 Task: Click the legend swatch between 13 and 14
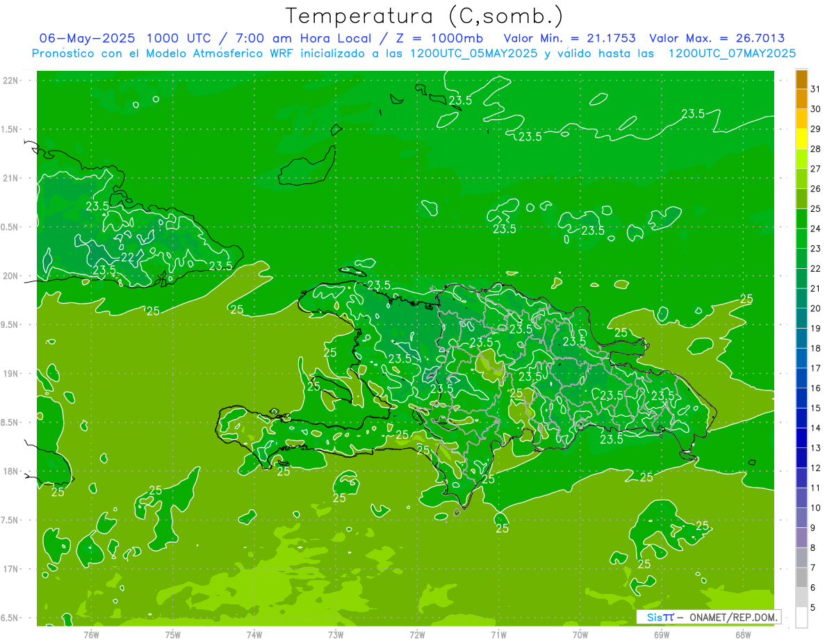[801, 438]
